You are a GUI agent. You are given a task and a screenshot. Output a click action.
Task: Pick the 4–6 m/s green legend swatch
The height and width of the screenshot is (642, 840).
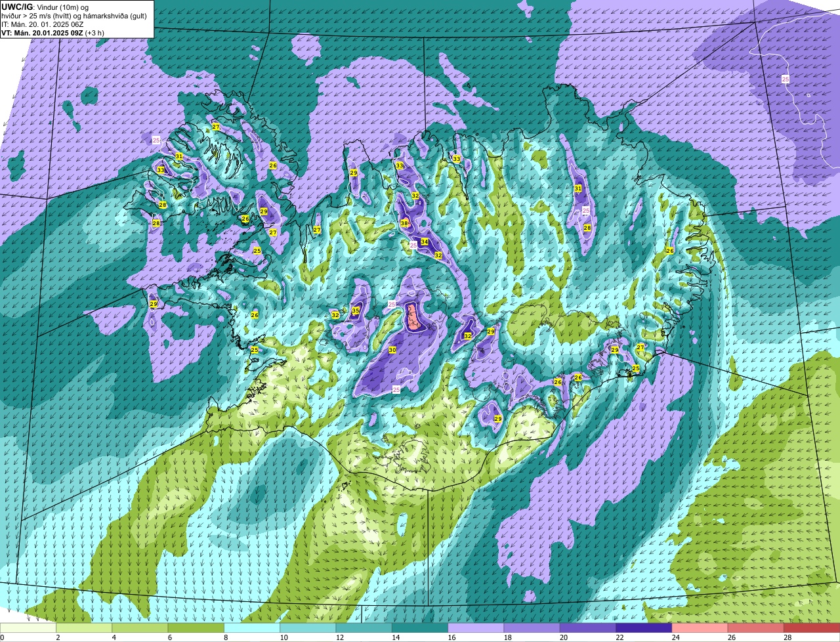click(x=140, y=628)
